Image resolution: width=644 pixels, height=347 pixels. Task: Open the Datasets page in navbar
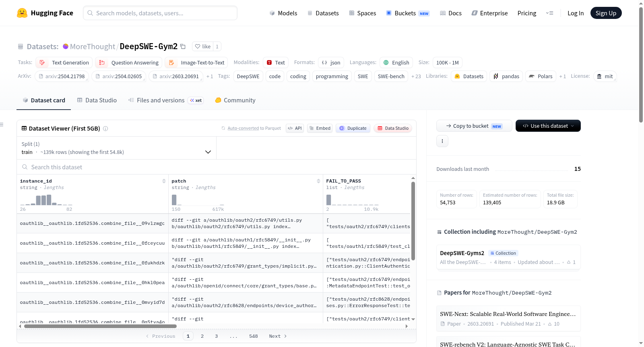point(323,13)
